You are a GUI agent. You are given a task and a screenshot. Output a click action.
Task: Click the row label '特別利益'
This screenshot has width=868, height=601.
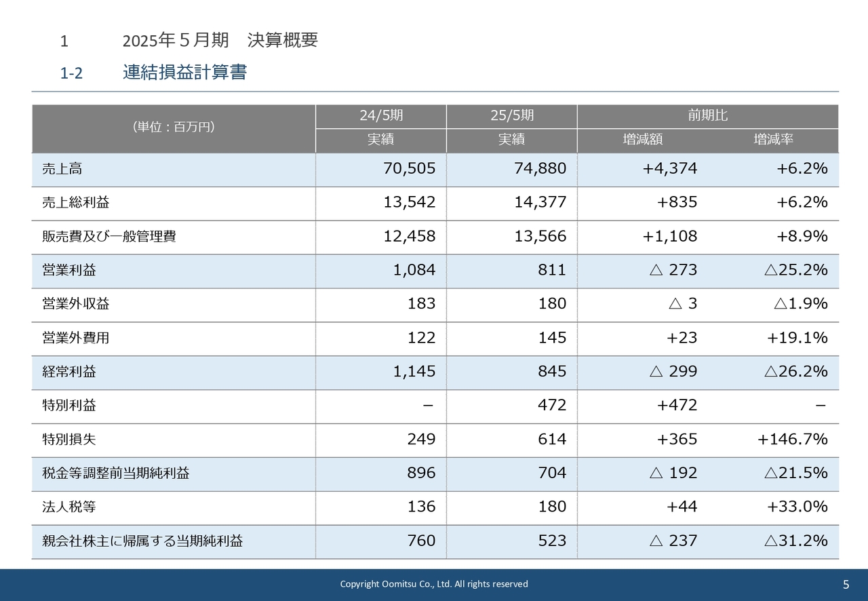(x=69, y=406)
